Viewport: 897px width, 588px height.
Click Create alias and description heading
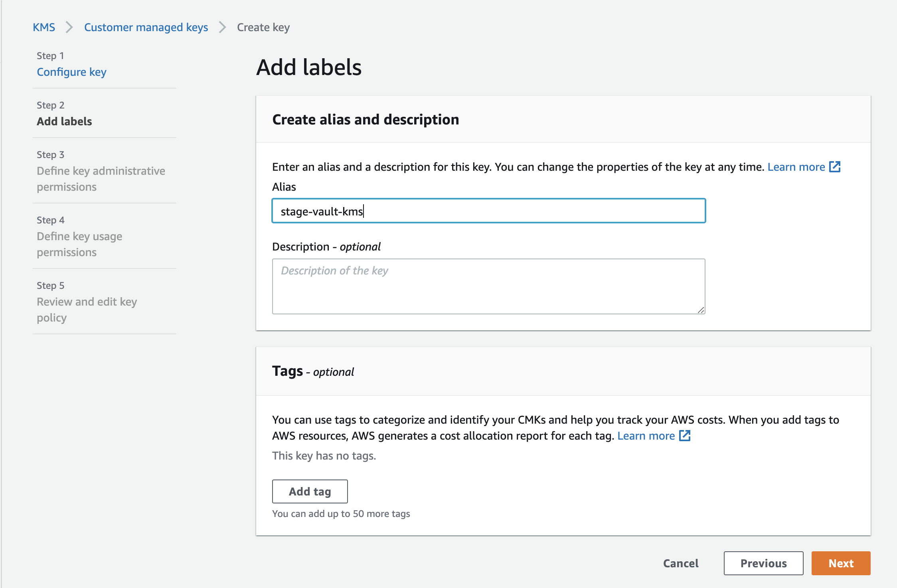pos(366,120)
